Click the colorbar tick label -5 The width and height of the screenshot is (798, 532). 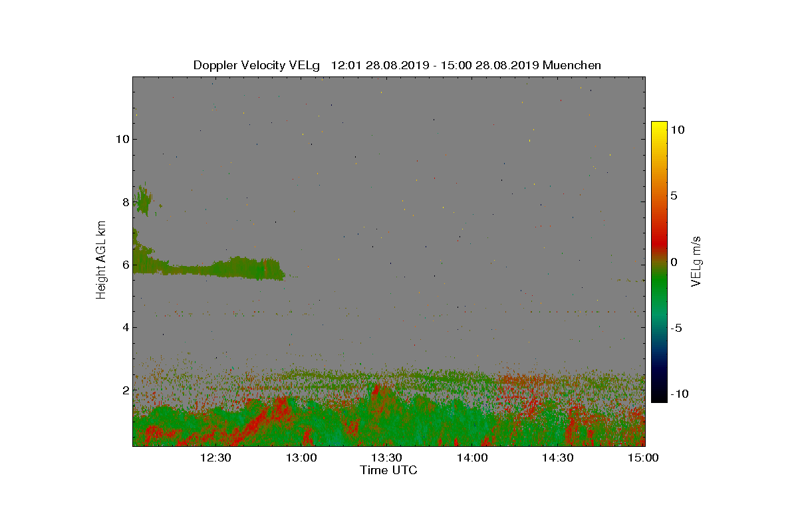[x=676, y=327]
